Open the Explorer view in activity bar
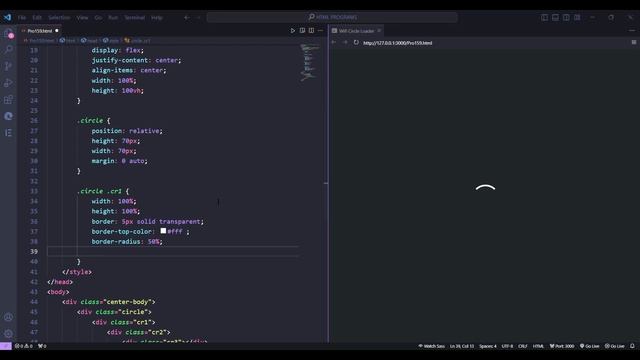640x360 pixels. tap(9, 33)
